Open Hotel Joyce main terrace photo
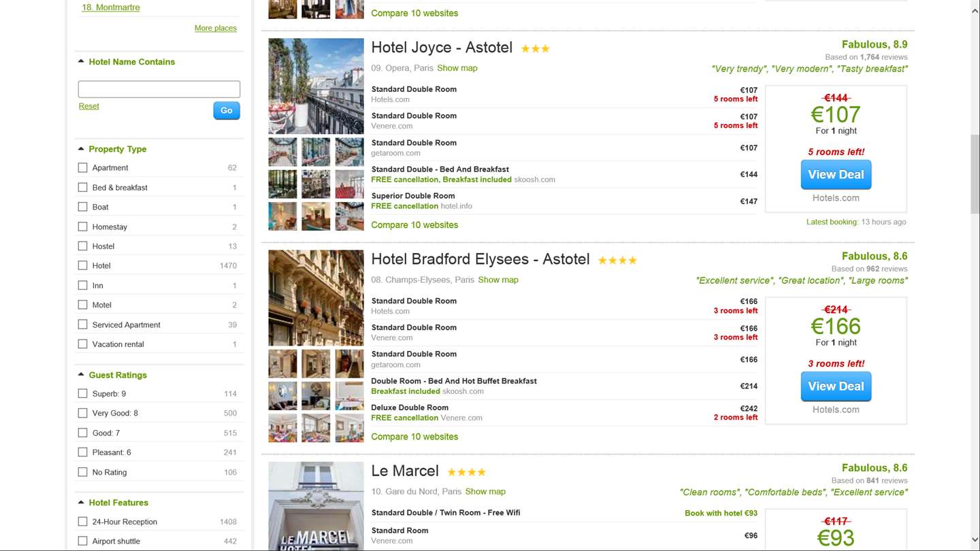Viewport: 980px width, 551px height. click(x=316, y=86)
